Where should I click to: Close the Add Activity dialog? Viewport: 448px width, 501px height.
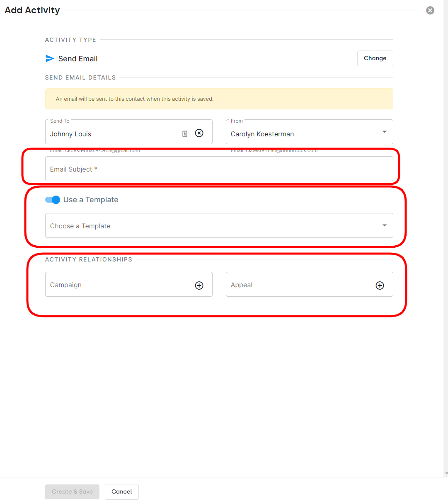click(x=430, y=10)
